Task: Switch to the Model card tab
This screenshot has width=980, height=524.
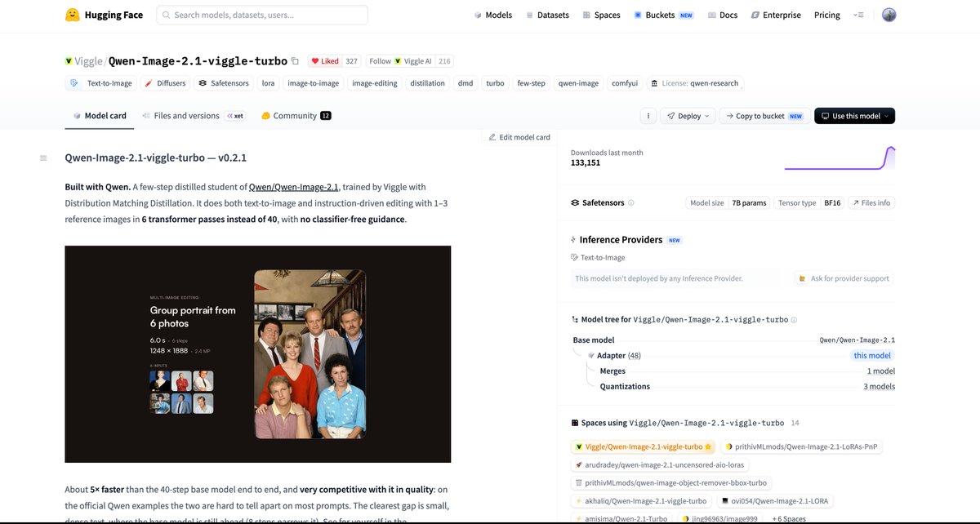Action: pos(100,116)
